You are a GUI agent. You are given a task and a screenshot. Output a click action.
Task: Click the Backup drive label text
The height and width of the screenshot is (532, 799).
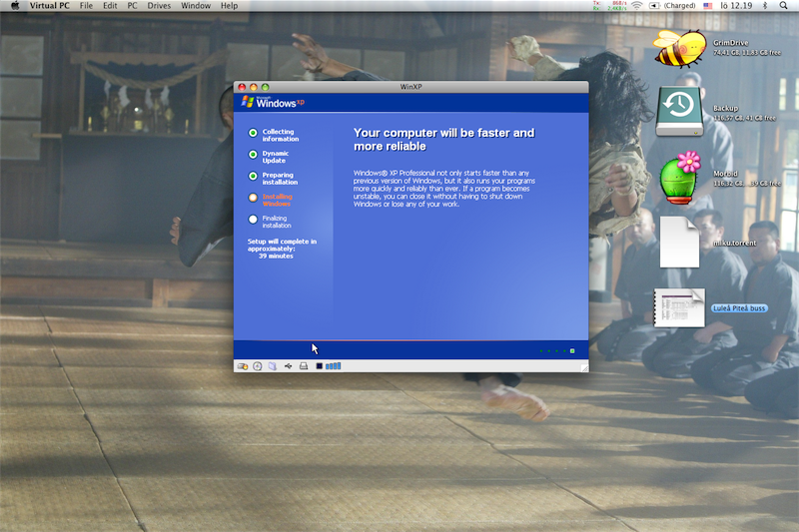[726, 108]
